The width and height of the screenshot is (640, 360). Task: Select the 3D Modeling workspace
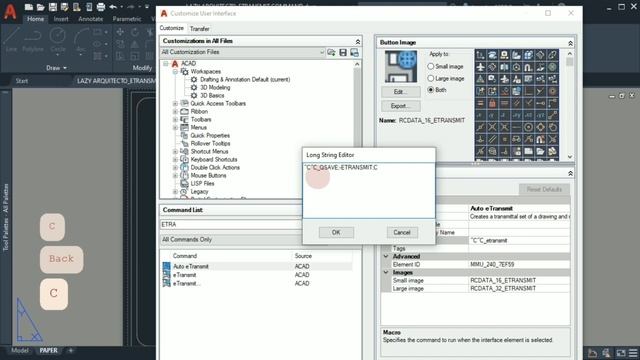point(215,87)
